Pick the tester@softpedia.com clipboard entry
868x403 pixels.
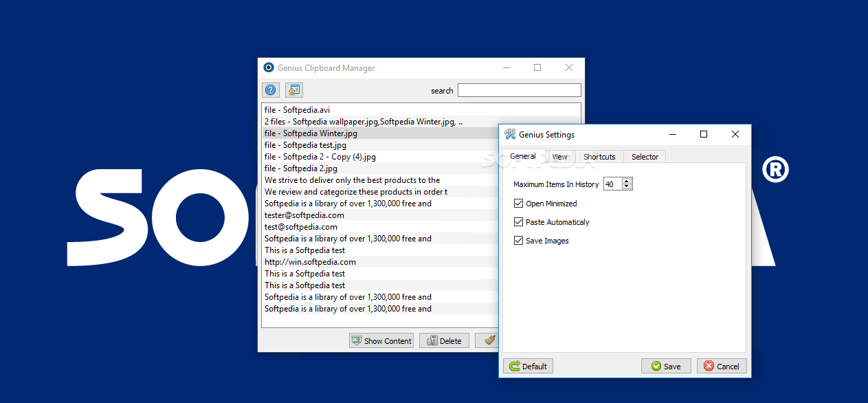(x=381, y=215)
